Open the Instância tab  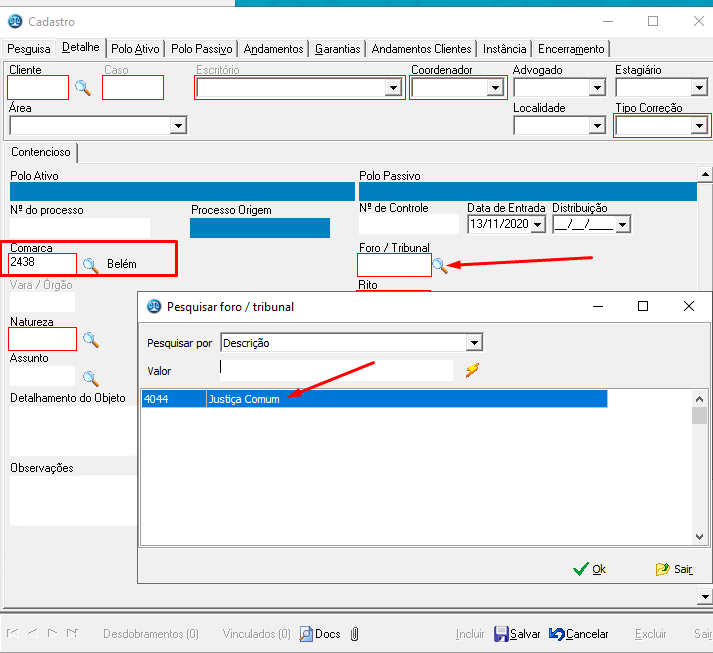coord(504,49)
